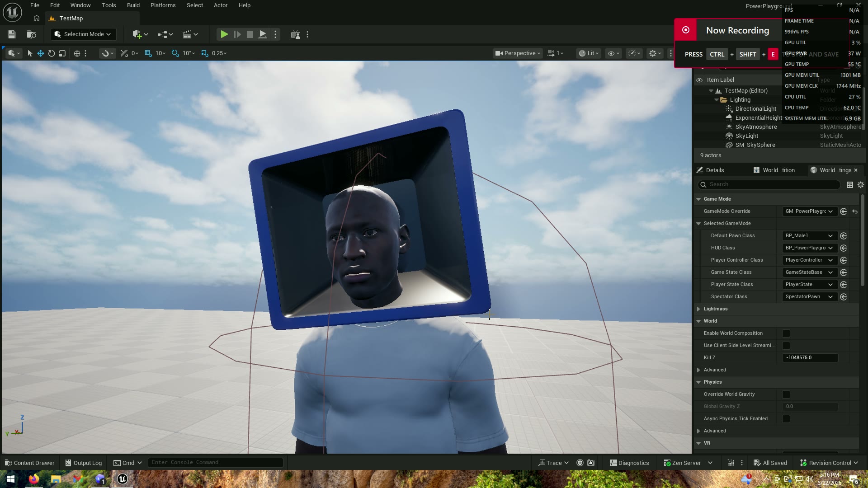Switch to the Details panel tab
Screen dimensions: 868x488
pyautogui.click(x=715, y=170)
